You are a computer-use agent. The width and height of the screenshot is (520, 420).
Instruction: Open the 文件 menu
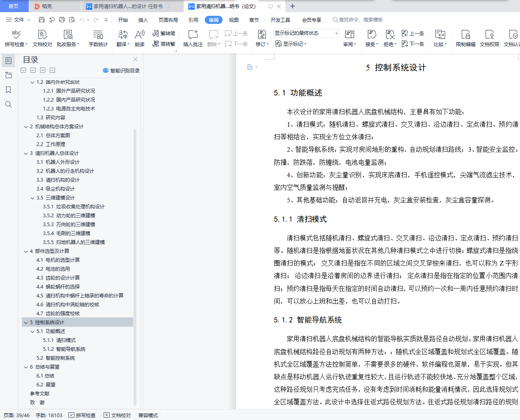click(x=18, y=20)
